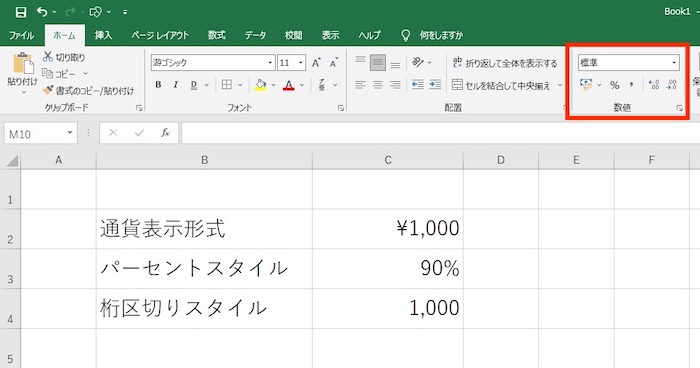700x368 pixels.
Task: Click the select-all corner triangle
Action: tap(12, 160)
